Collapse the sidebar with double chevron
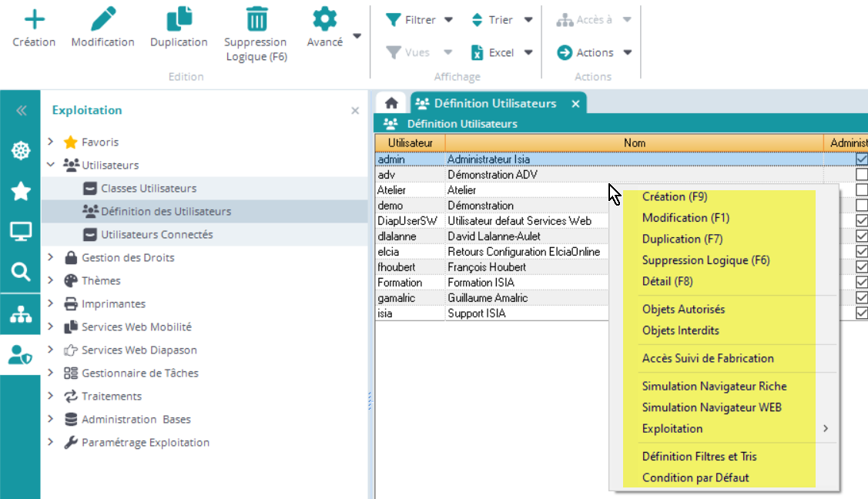The image size is (868, 499). (x=21, y=111)
